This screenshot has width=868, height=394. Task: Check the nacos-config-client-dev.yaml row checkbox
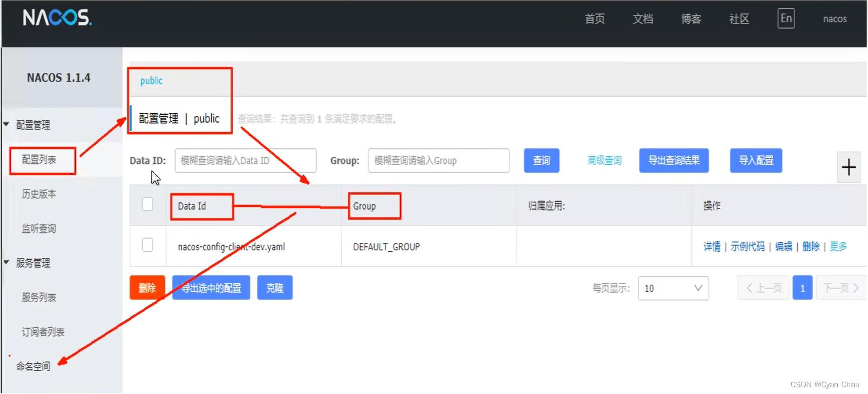tap(147, 245)
